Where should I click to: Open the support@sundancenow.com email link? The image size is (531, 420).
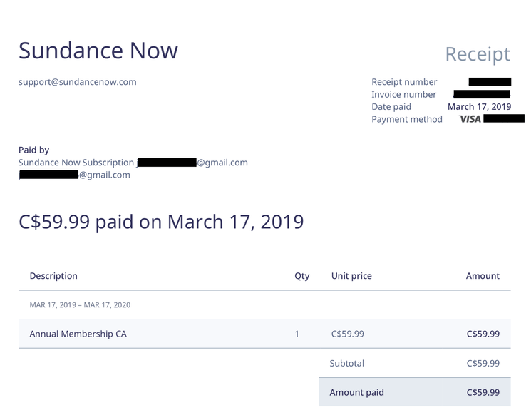(77, 82)
